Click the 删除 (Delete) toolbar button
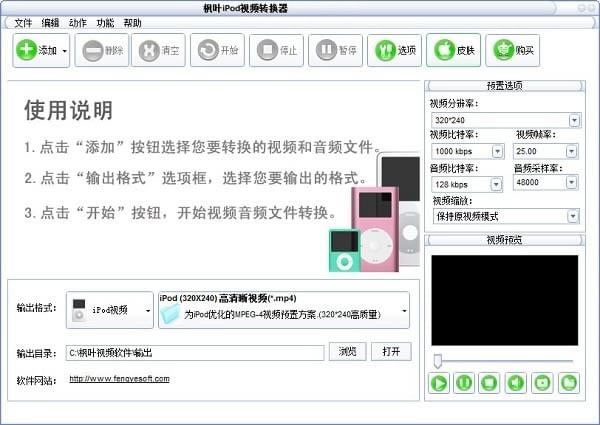Viewport: 600px width, 425px height. (100, 49)
